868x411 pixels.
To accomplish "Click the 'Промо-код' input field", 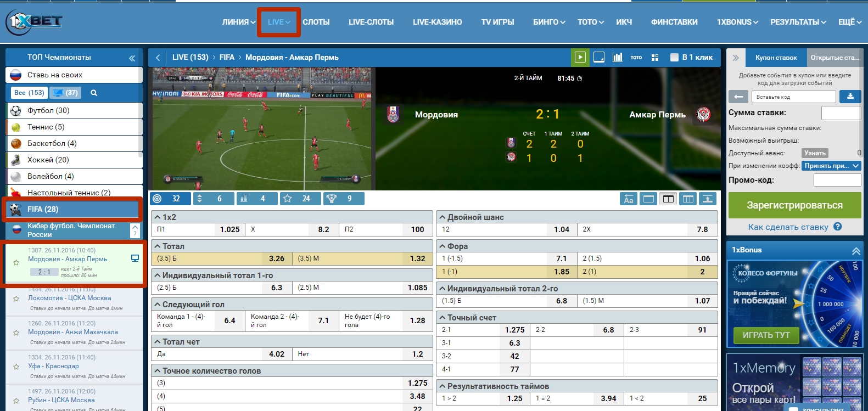I will click(837, 180).
